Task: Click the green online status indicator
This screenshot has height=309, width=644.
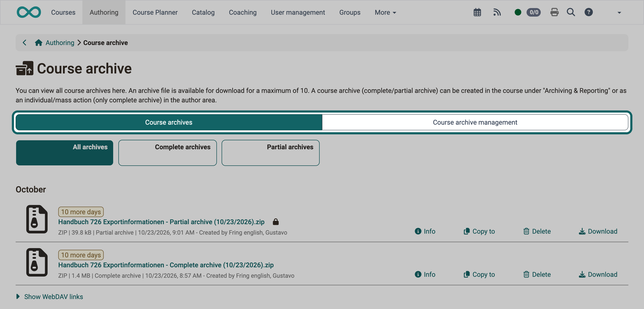Action: click(x=518, y=12)
